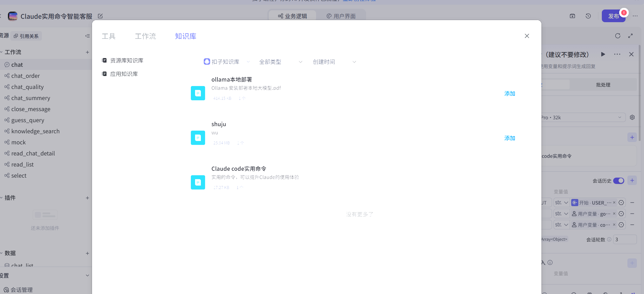Click the Claude code实用命令 document icon
This screenshot has height=294, width=644.
198,182
